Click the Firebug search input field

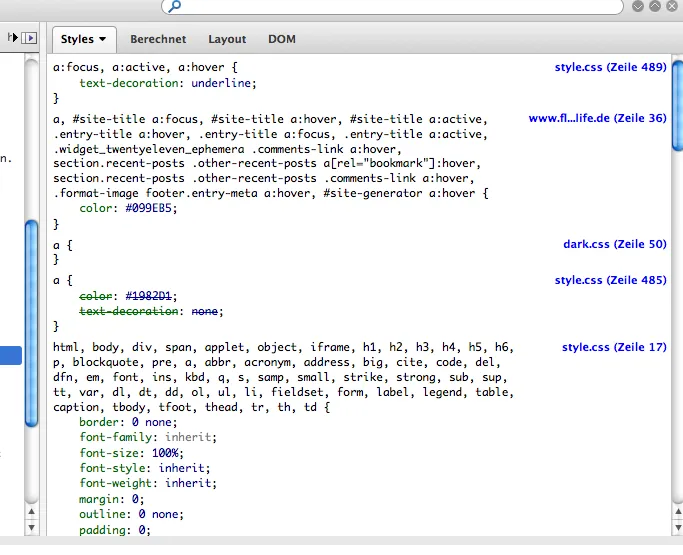pyautogui.click(x=392, y=6)
